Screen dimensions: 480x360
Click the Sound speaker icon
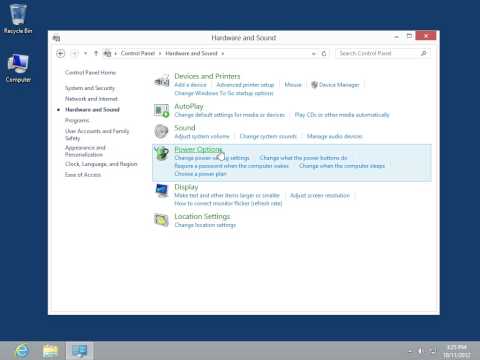(162, 131)
